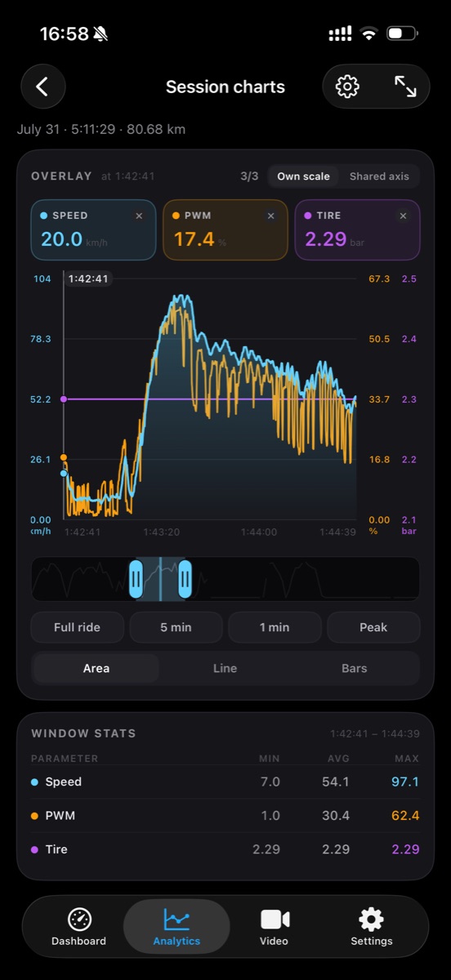Tap the blue speed cursor dot
Screen dimensions: 451x980
pyautogui.click(x=64, y=473)
